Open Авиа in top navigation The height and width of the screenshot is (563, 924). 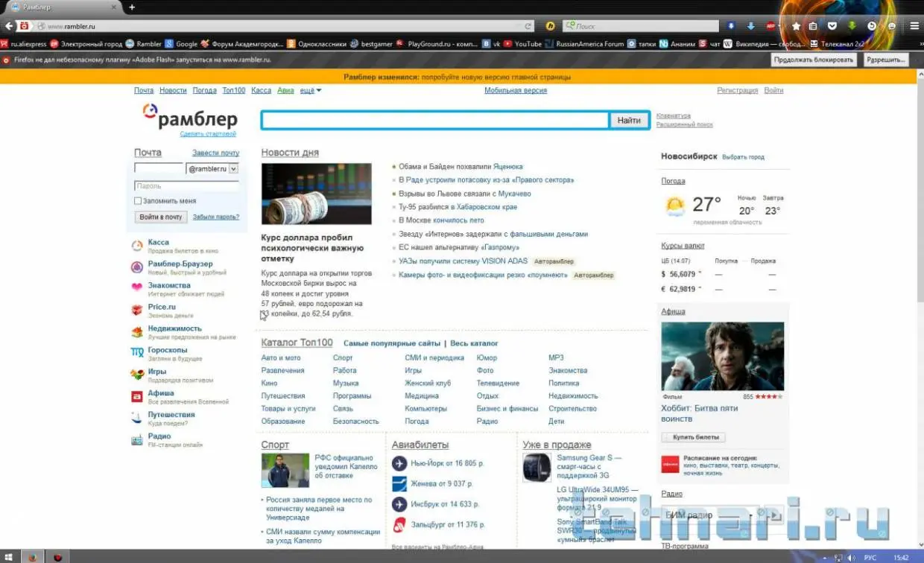pyautogui.click(x=285, y=90)
